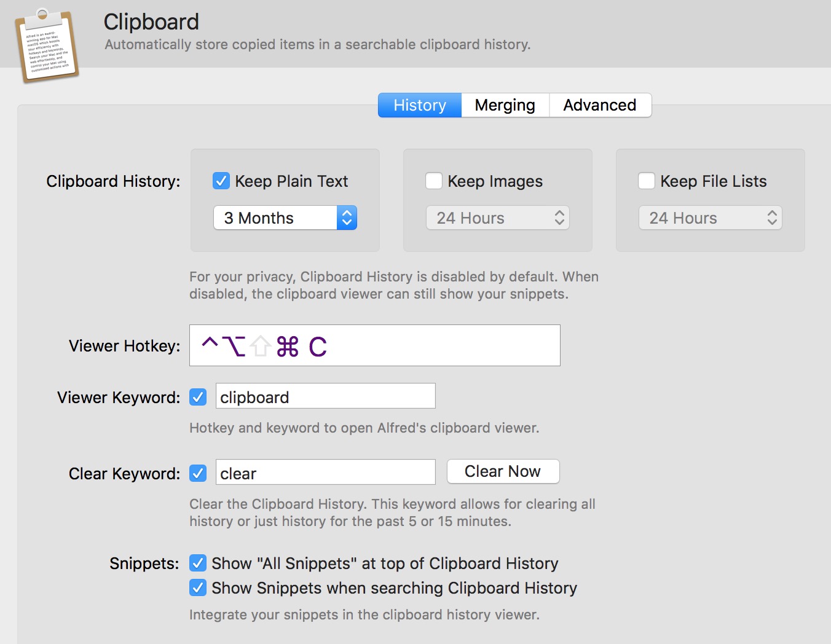
Task: Open the Advanced tab
Action: [x=600, y=105]
